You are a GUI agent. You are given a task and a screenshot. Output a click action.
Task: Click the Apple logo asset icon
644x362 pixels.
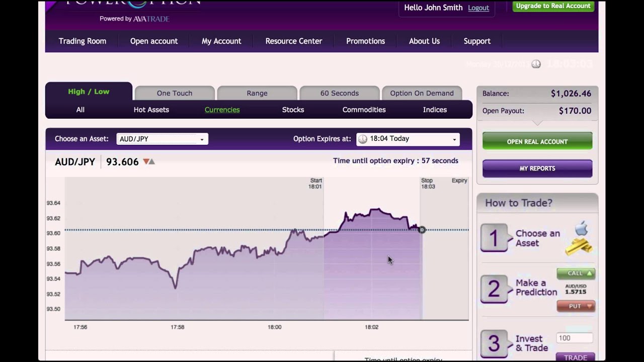pyautogui.click(x=581, y=228)
